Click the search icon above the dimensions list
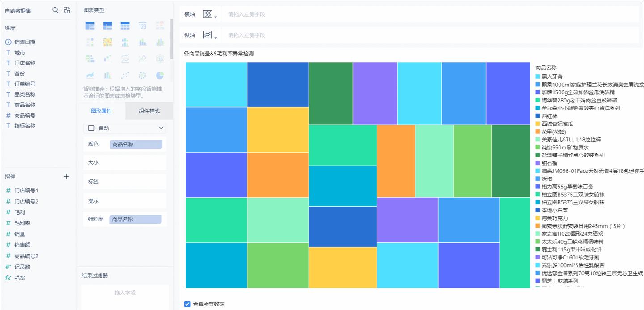644x310 pixels. click(55, 10)
